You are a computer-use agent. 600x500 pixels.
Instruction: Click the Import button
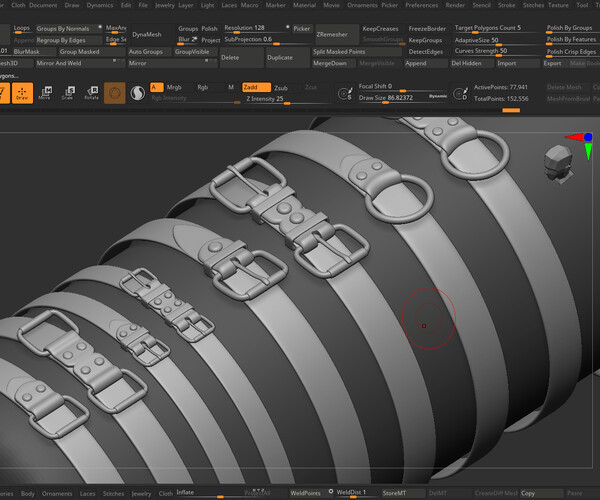tap(517, 64)
